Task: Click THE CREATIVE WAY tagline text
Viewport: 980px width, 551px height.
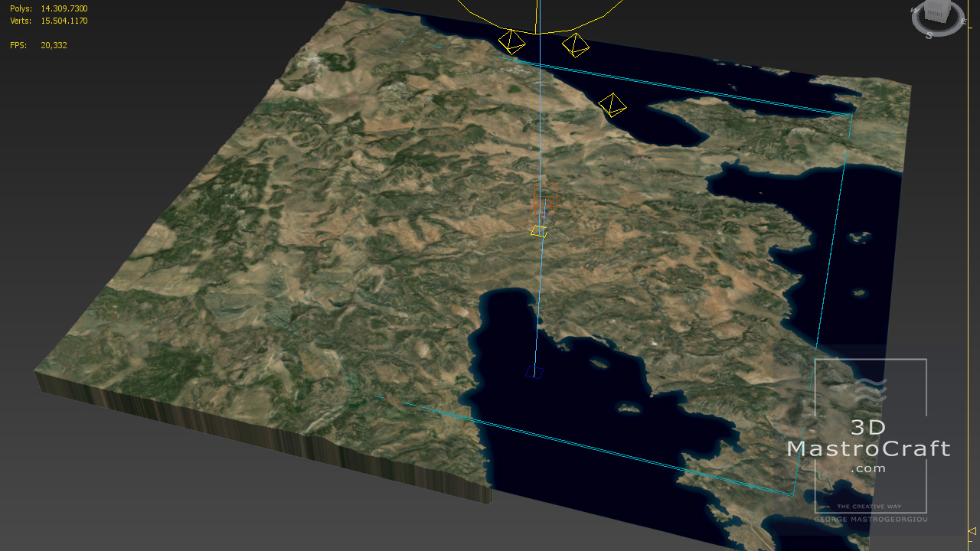Action: tap(870, 507)
